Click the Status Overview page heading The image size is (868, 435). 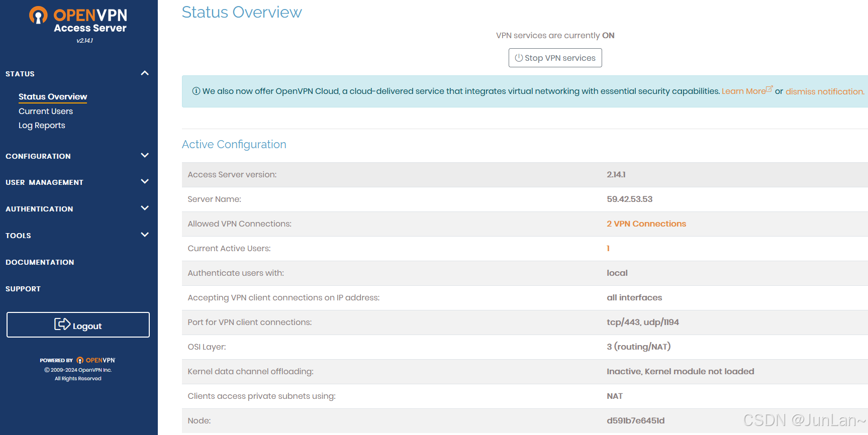[242, 12]
